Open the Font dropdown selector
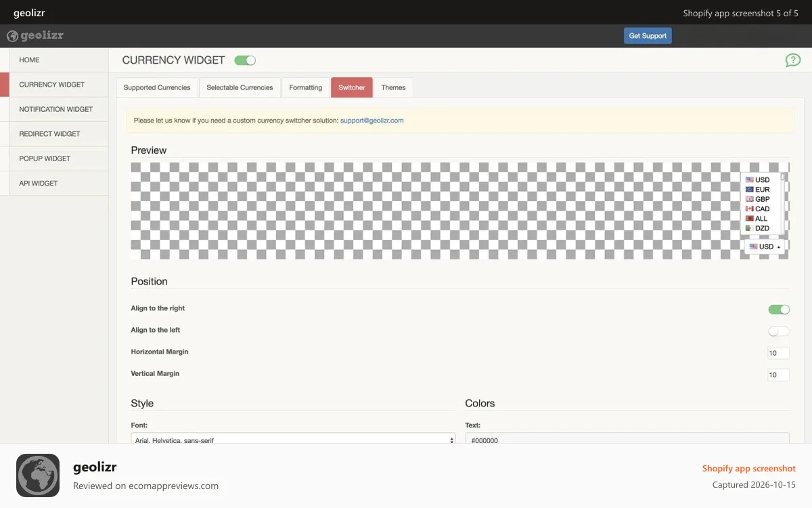Viewport: 812px width, 508px height. pyautogui.click(x=293, y=439)
